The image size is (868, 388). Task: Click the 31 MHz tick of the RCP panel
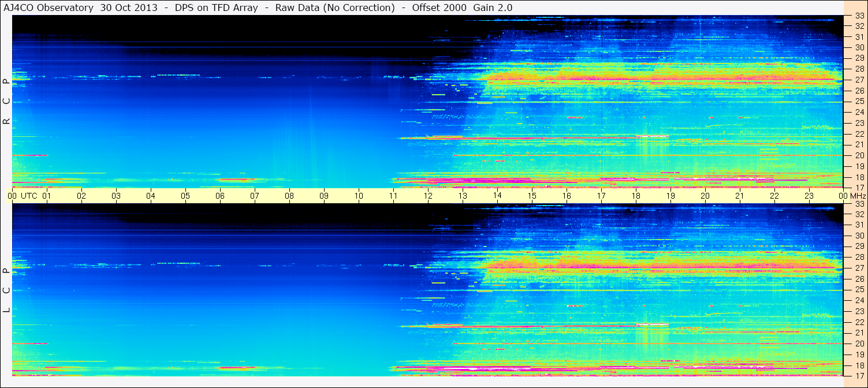(x=859, y=37)
